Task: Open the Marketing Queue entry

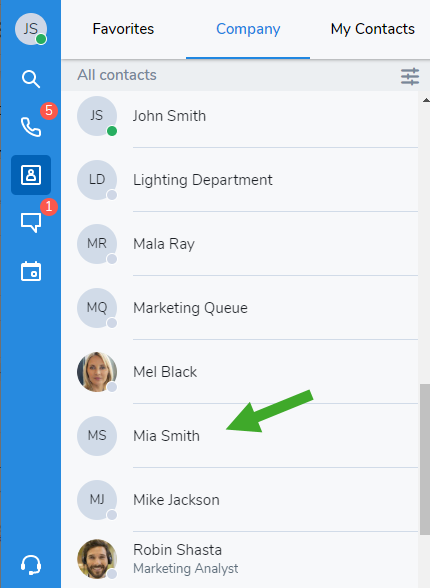Action: [240, 308]
